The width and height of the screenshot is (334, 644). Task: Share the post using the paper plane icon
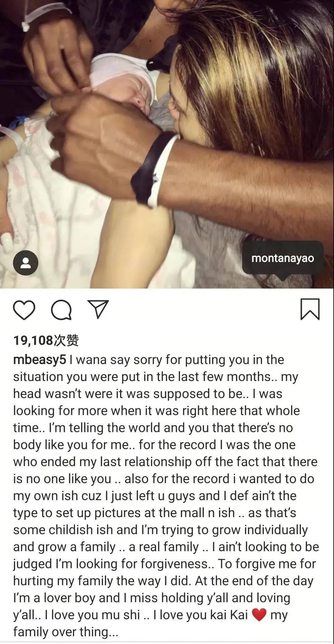pyautogui.click(x=98, y=309)
